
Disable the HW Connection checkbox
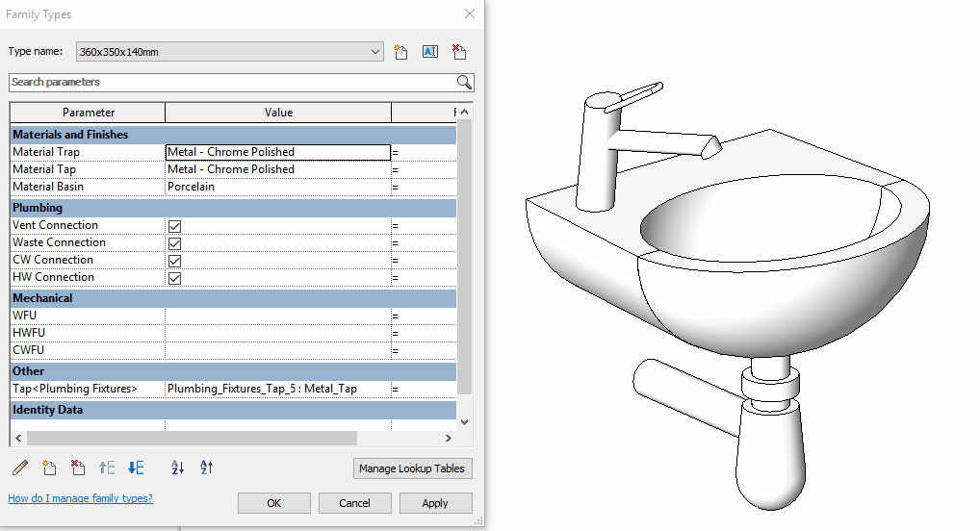pos(175,278)
